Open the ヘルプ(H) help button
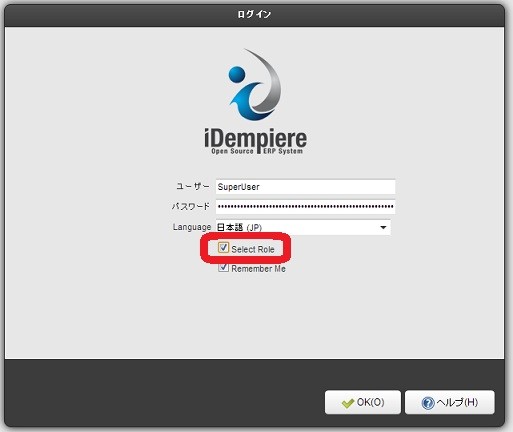513x432 pixels. tap(450, 402)
